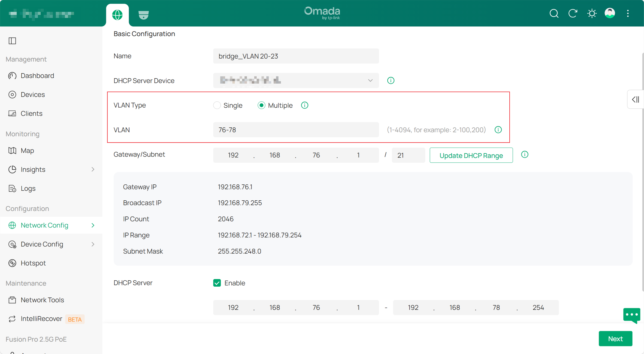Click the Omada by tp-link logo

pos(322,13)
